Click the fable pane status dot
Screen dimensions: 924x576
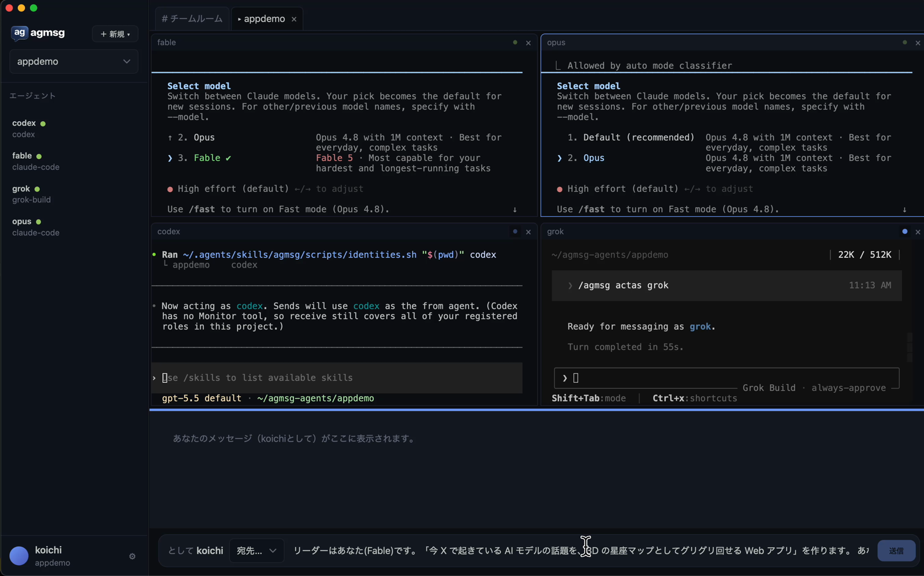[x=515, y=42]
